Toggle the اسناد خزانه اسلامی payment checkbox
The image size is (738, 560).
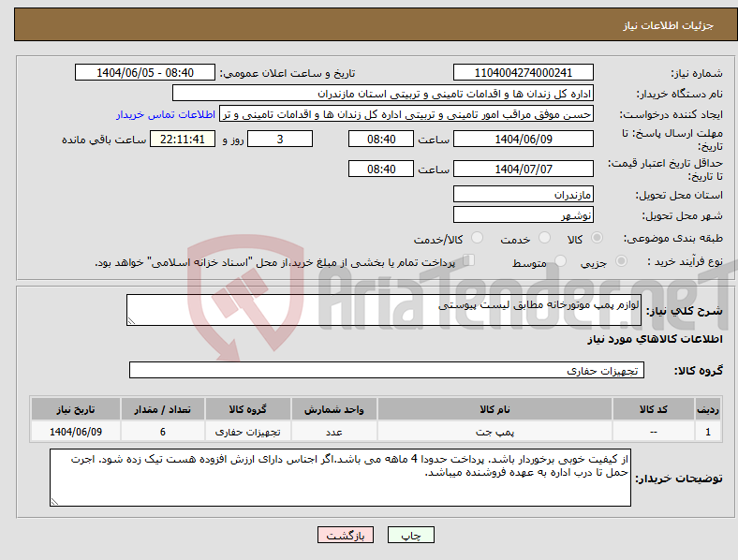468,260
